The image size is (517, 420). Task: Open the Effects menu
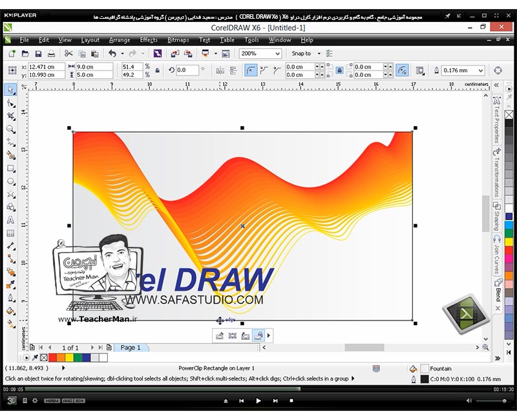click(x=149, y=40)
